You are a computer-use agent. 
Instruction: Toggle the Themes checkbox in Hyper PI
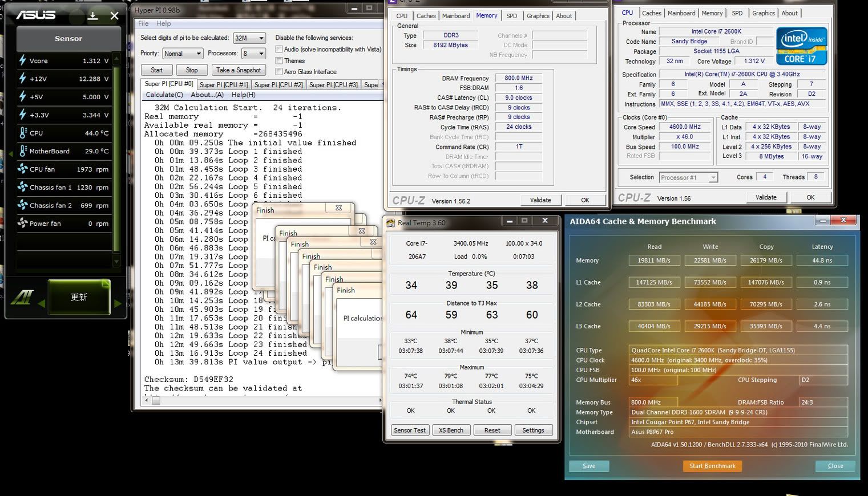click(279, 60)
